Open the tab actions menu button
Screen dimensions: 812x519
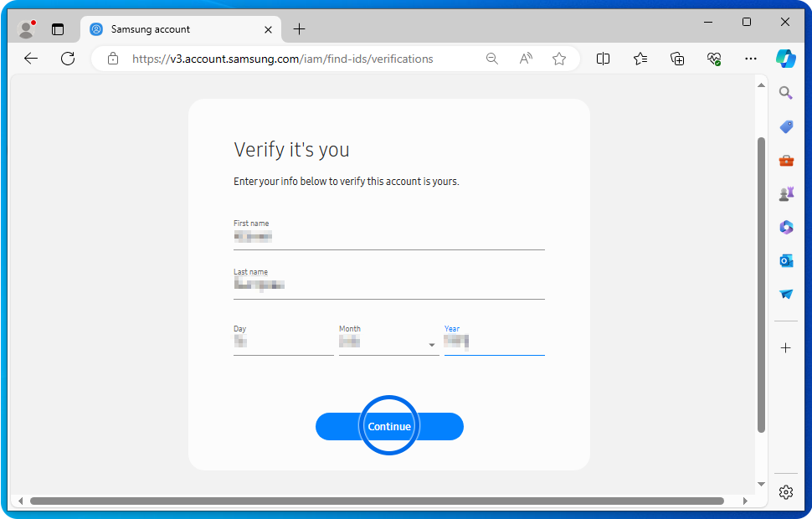(x=58, y=29)
